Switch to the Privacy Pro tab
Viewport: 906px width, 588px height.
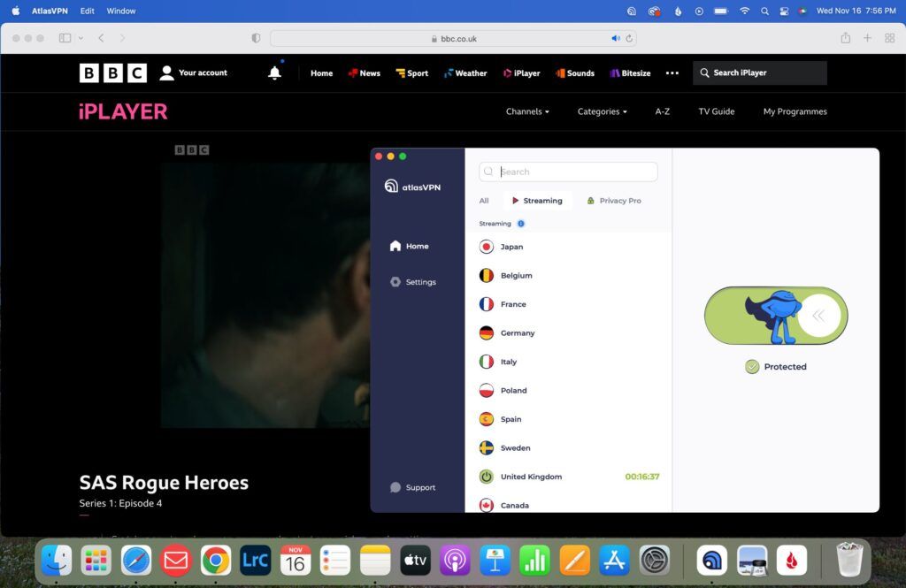tap(614, 201)
